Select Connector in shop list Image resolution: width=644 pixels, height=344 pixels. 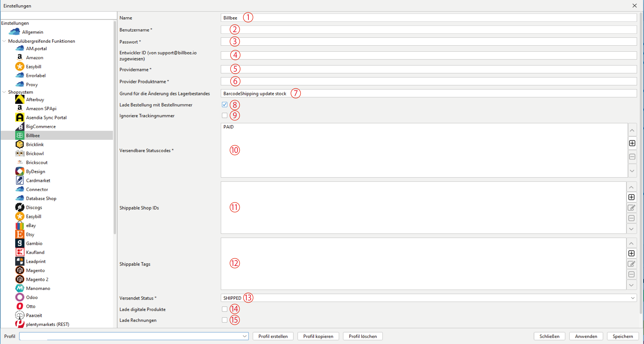[x=37, y=189]
